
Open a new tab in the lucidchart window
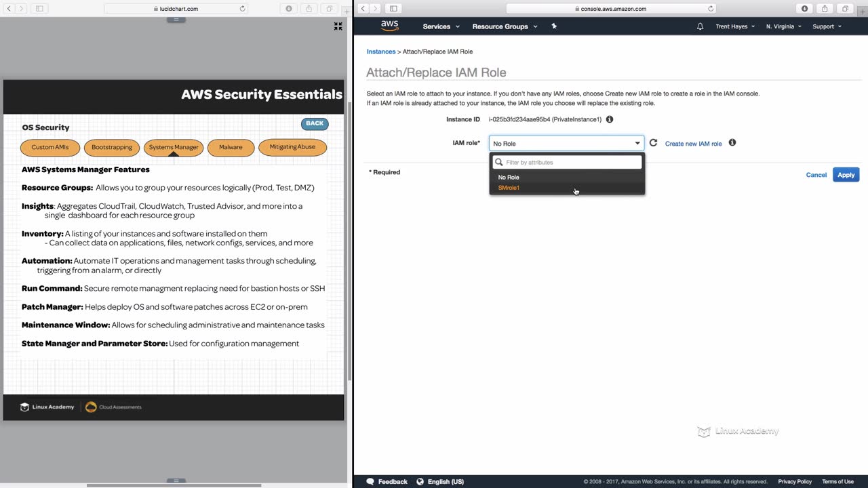pos(347,12)
